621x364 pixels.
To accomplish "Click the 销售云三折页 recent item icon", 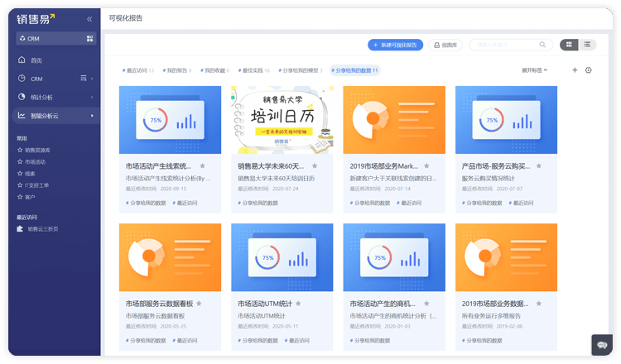I will [20, 229].
